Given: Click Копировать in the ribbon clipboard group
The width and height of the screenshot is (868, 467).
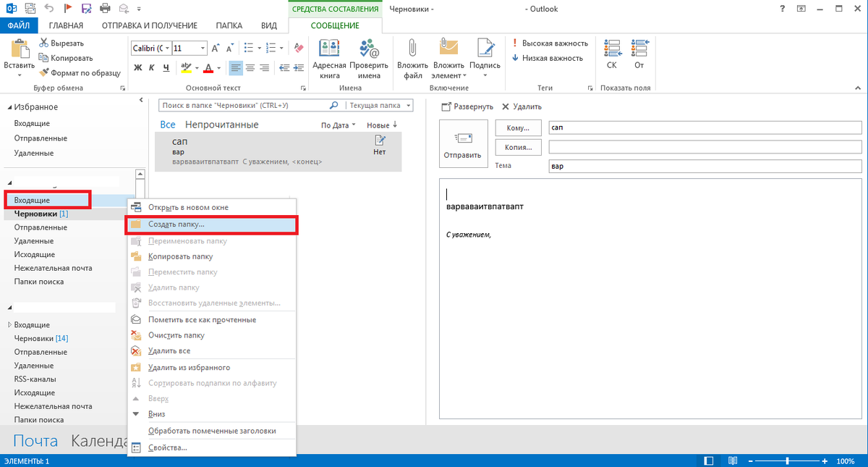Looking at the screenshot, I should coord(66,58).
